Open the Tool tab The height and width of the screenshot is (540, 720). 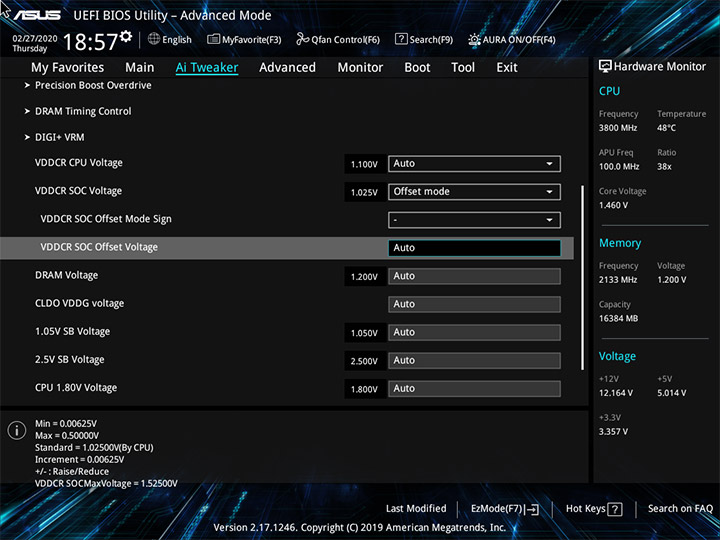pyautogui.click(x=463, y=68)
